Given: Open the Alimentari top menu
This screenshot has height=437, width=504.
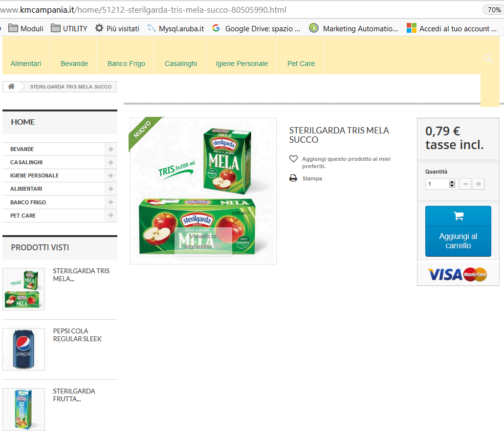Looking at the screenshot, I should point(26,64).
